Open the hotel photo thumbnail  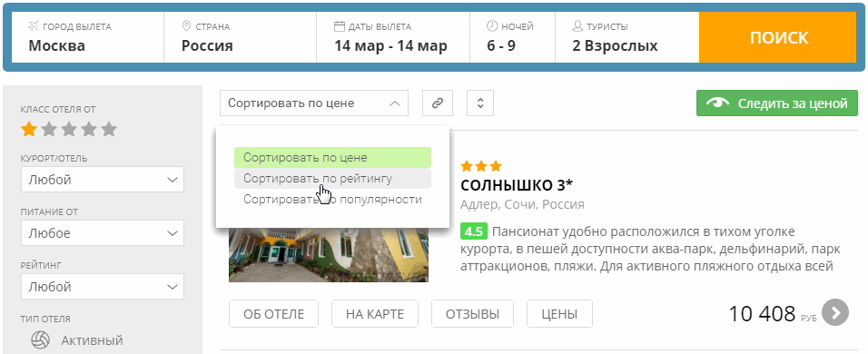click(x=329, y=254)
